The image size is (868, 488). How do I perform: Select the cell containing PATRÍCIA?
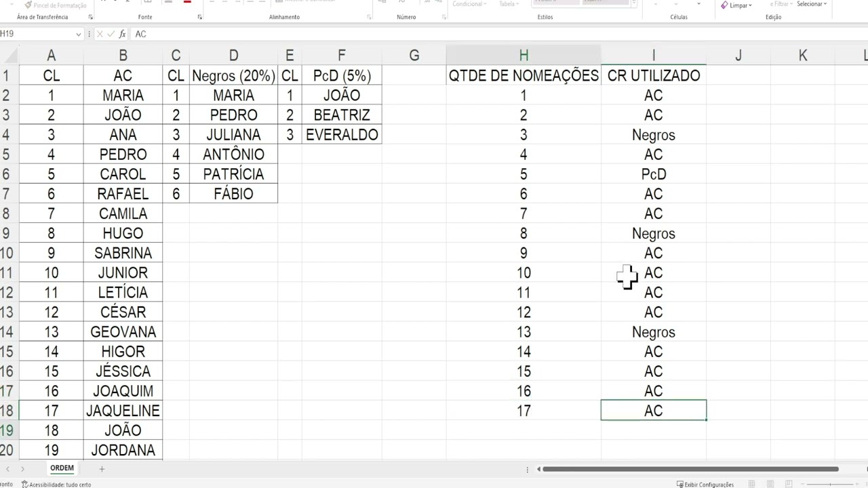233,174
